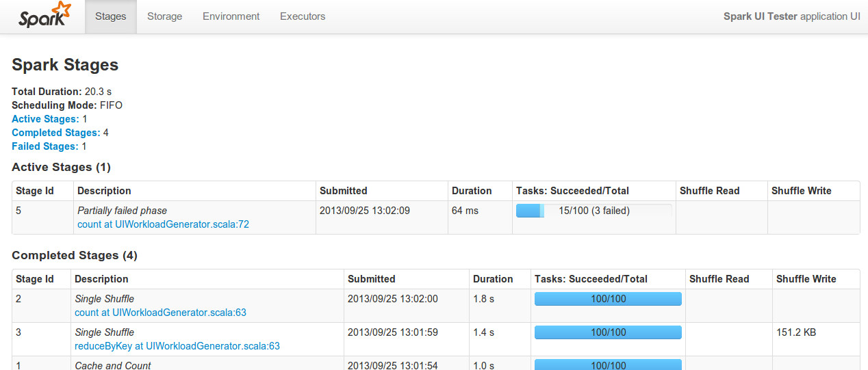Click stage 2 progress bar 100/100

tap(608, 299)
